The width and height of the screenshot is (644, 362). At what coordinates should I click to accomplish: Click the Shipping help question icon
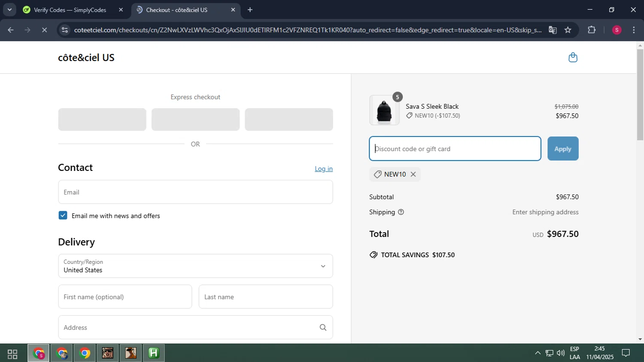click(401, 212)
